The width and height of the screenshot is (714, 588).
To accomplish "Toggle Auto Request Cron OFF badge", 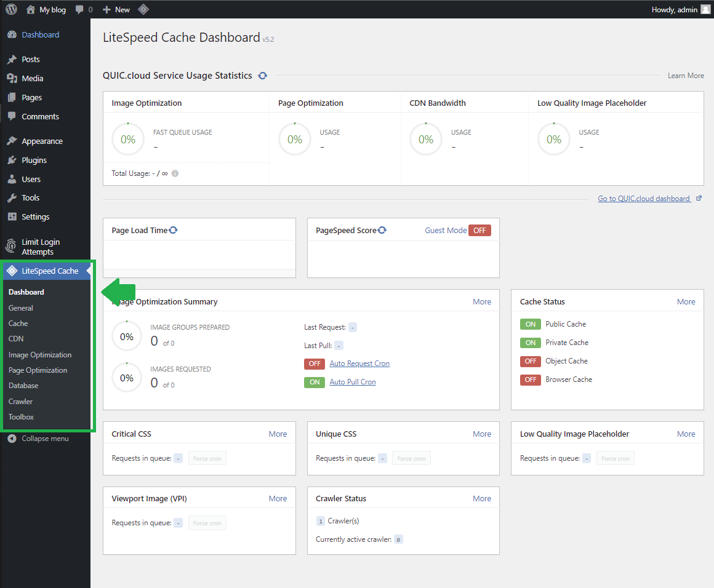I will [x=315, y=364].
